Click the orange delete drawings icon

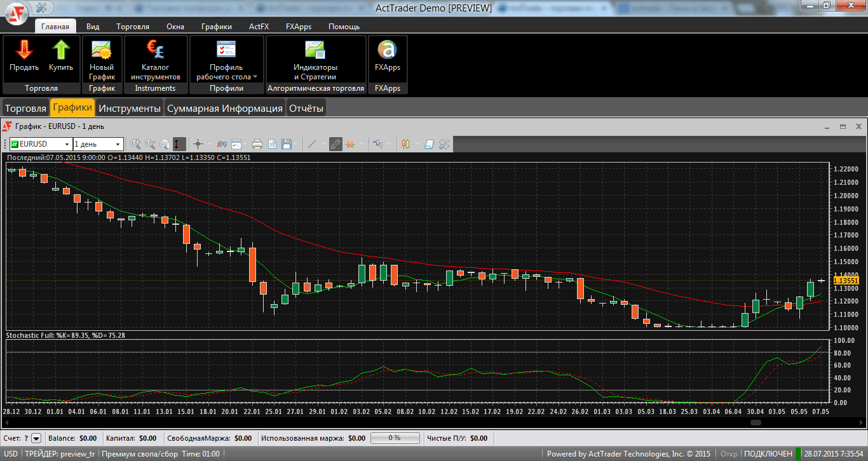(350, 144)
